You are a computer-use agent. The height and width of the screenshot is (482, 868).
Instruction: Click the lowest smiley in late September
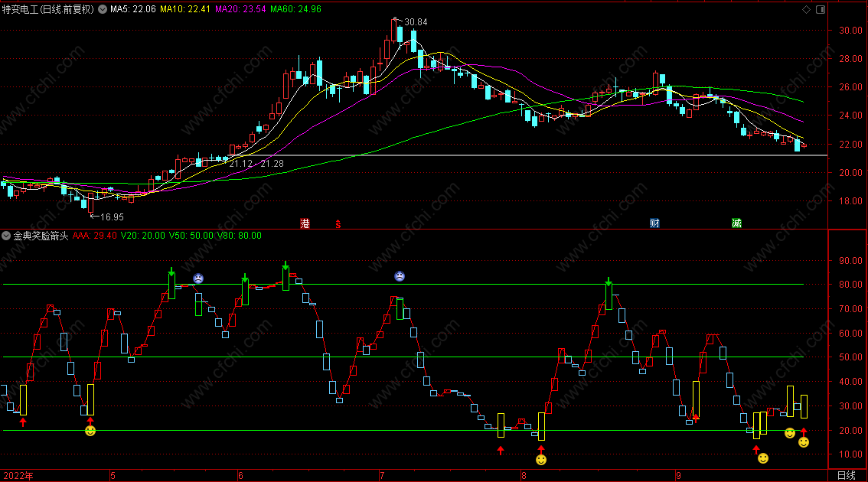(x=763, y=458)
